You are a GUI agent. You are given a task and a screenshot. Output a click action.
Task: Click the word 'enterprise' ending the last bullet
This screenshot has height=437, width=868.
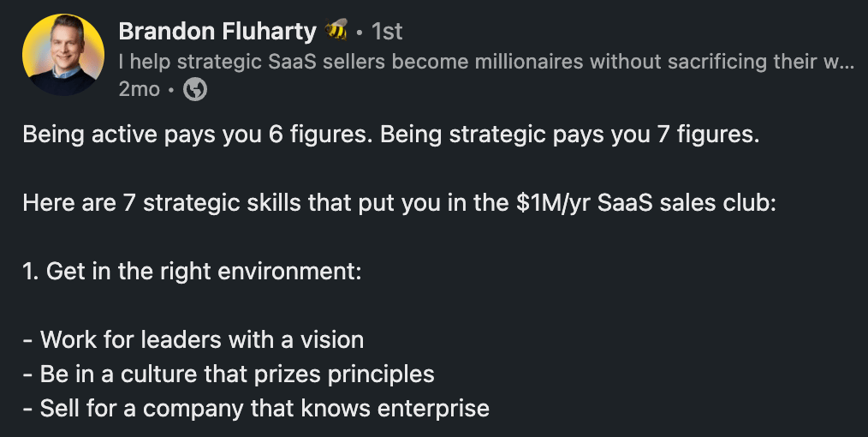click(435, 408)
